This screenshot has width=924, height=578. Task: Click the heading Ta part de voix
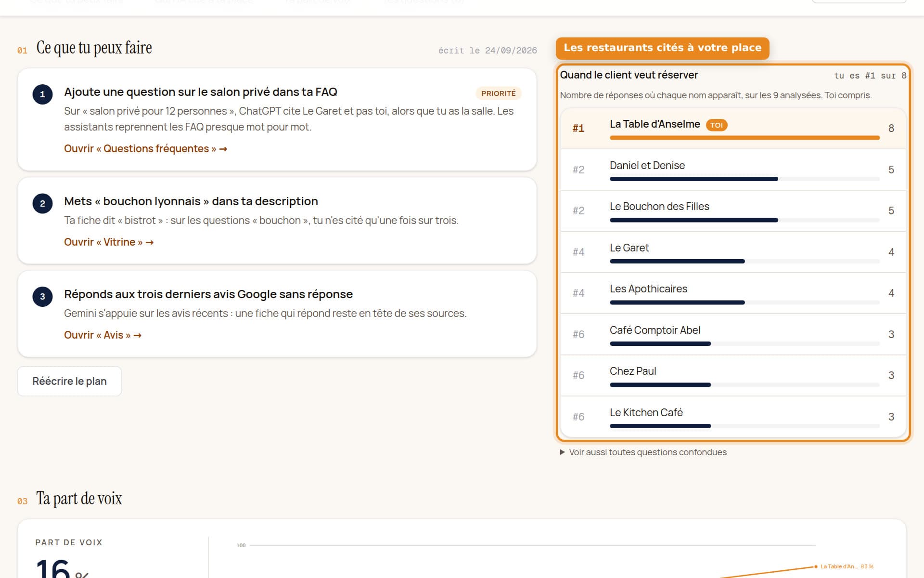tap(79, 498)
